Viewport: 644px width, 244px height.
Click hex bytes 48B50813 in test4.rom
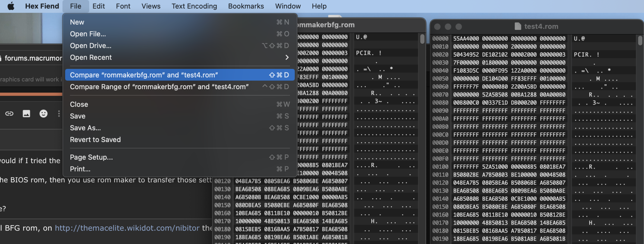[495, 223]
